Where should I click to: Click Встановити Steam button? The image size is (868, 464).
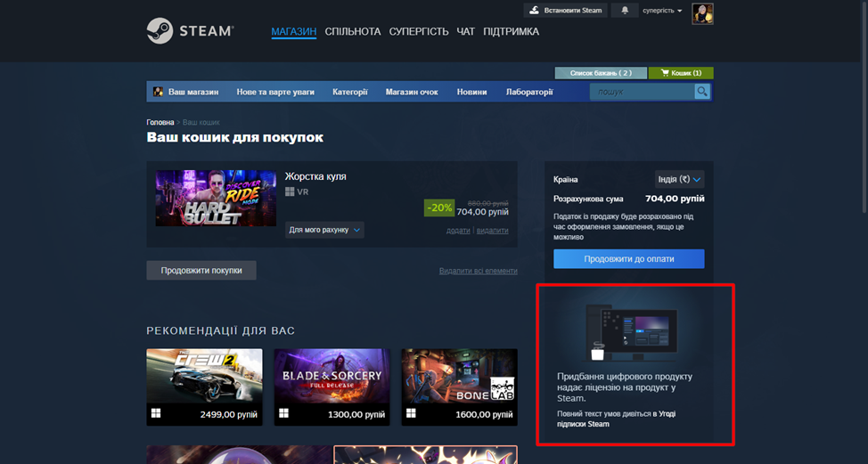(x=566, y=11)
